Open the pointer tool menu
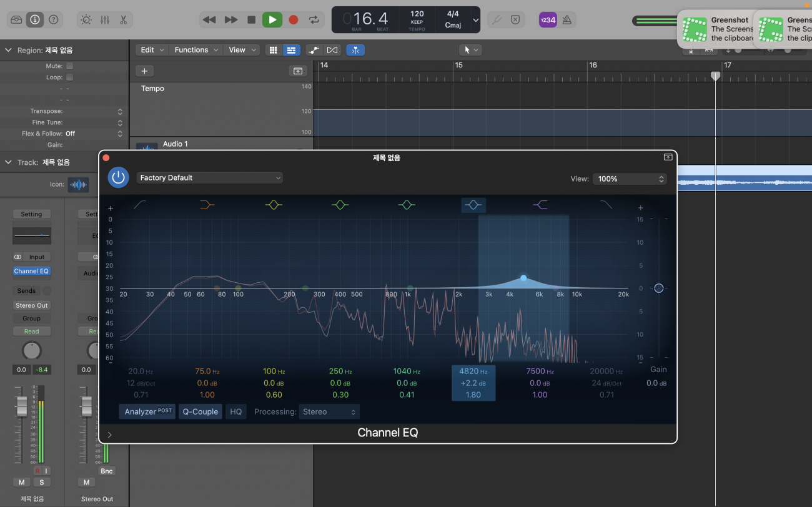The width and height of the screenshot is (812, 507). (470, 50)
